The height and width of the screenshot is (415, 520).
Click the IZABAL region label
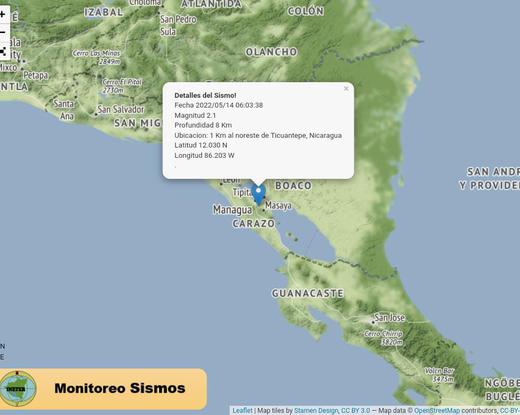[x=103, y=12]
